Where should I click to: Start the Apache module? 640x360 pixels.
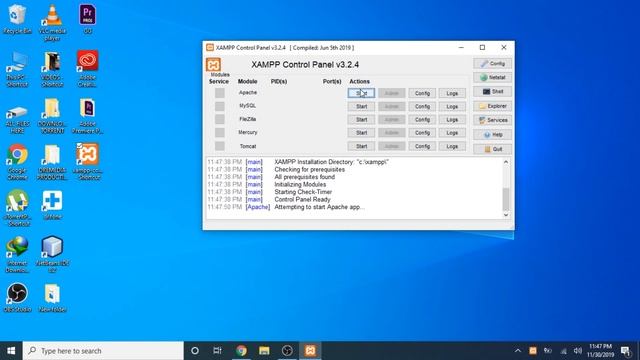tap(361, 93)
